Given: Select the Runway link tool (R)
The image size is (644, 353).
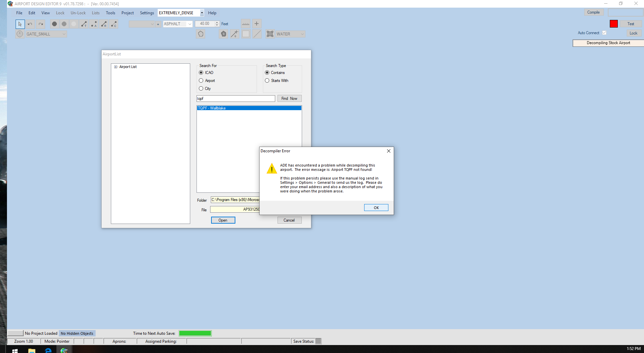Looking at the screenshot, I should 104,24.
